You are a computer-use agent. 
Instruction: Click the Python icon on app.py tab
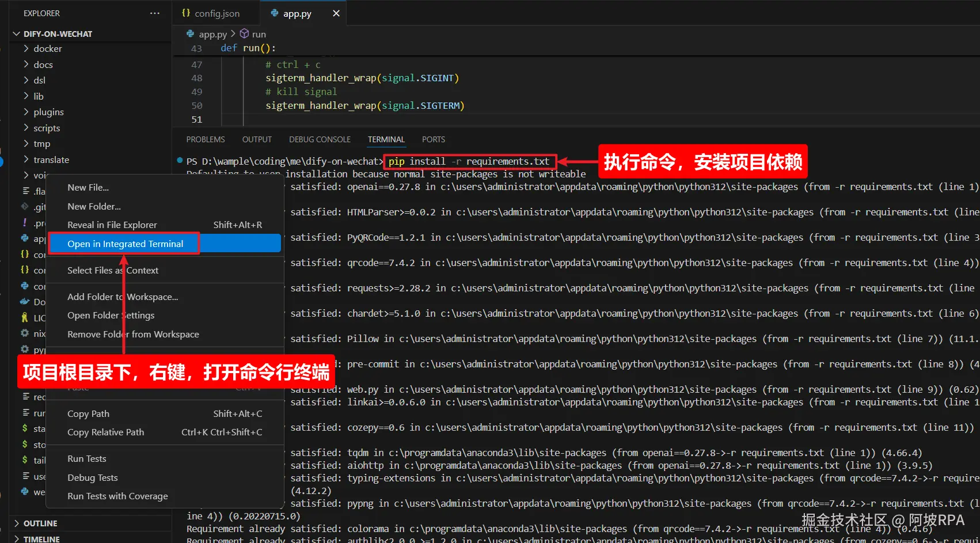click(x=275, y=13)
